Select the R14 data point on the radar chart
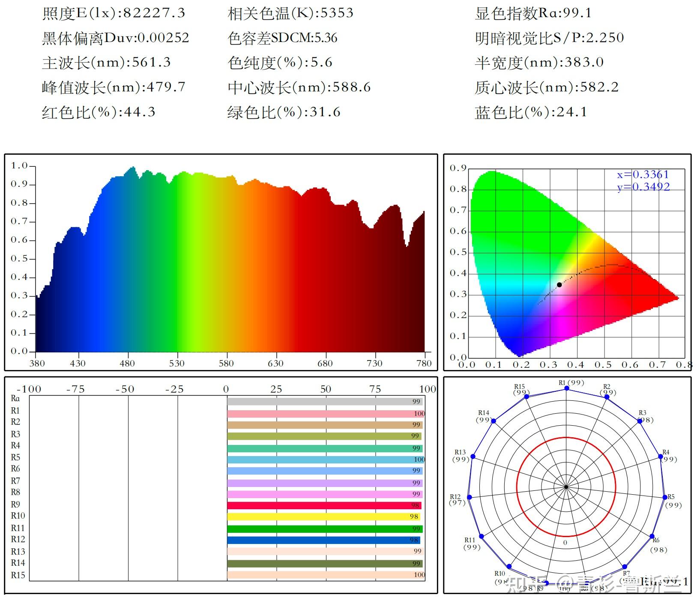700x613 pixels. [493, 421]
